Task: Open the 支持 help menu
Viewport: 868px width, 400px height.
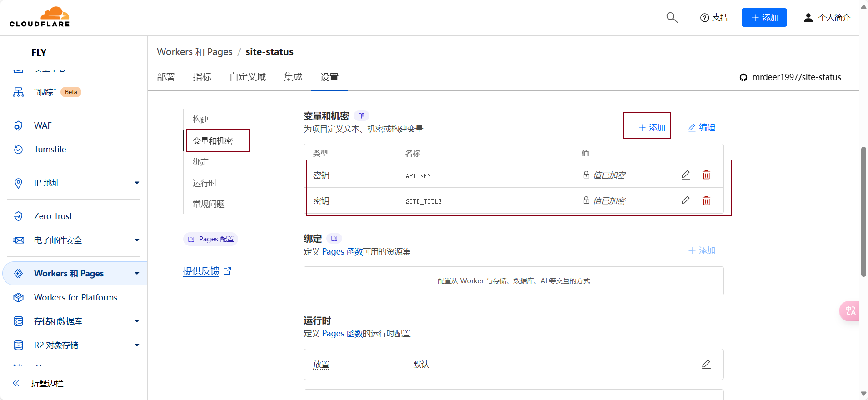Action: (714, 18)
